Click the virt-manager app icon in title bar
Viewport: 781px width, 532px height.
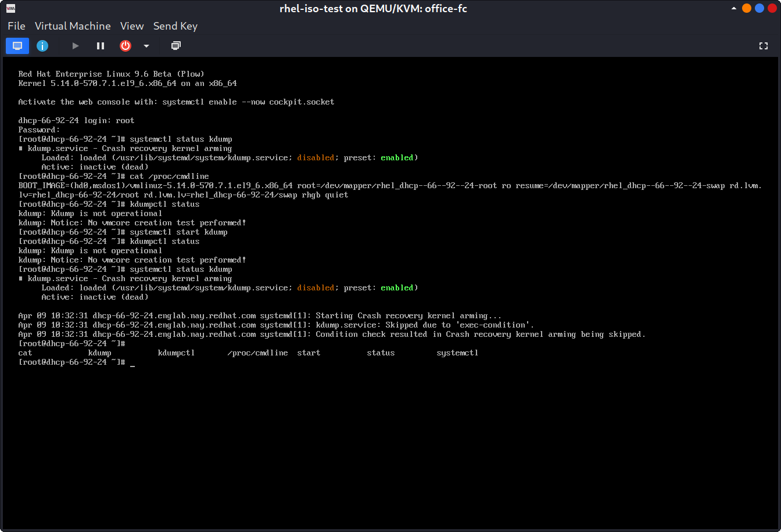click(11, 8)
